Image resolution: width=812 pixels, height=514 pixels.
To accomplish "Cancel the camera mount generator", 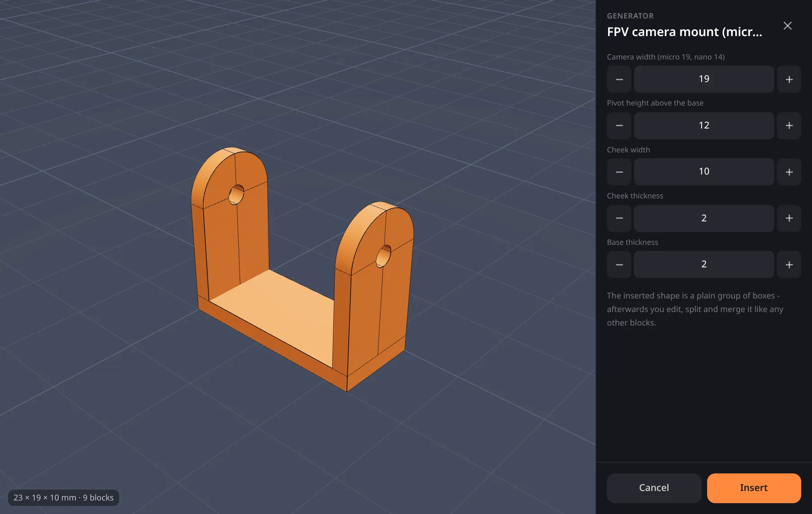I will click(654, 488).
